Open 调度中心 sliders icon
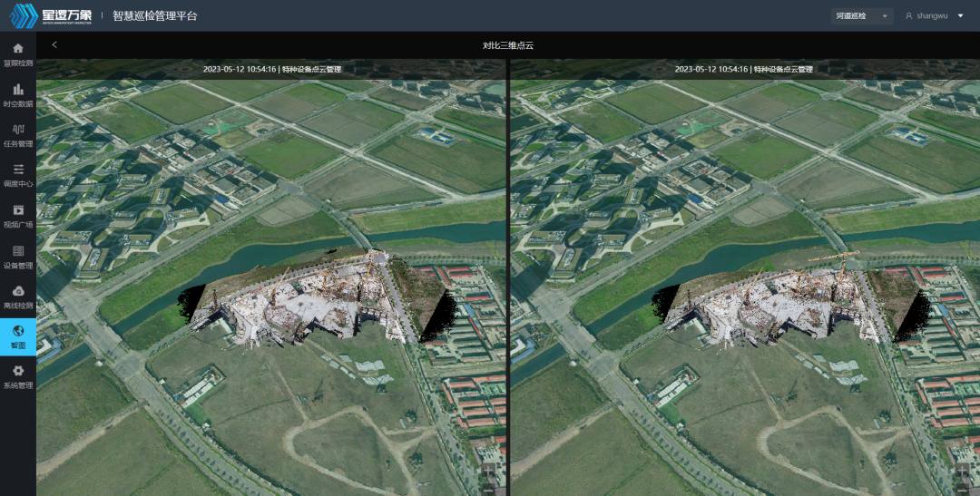 18,170
